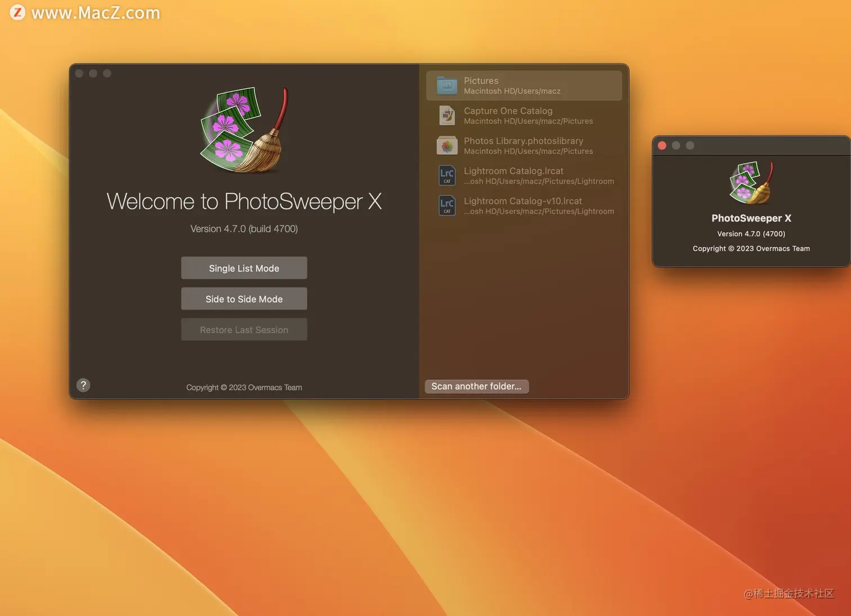The image size is (851, 616).
Task: Open the help question mark button
Action: click(x=83, y=385)
